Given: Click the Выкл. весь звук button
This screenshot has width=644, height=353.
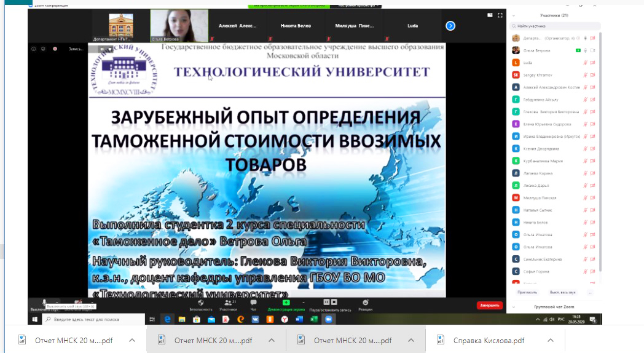Looking at the screenshot, I should tap(563, 292).
